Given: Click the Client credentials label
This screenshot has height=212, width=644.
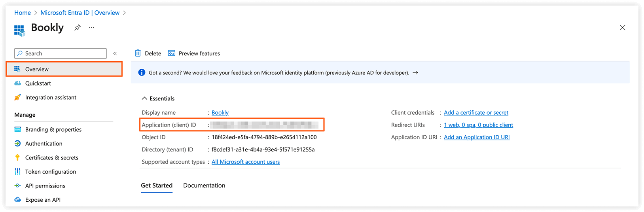Looking at the screenshot, I should coord(413,113).
